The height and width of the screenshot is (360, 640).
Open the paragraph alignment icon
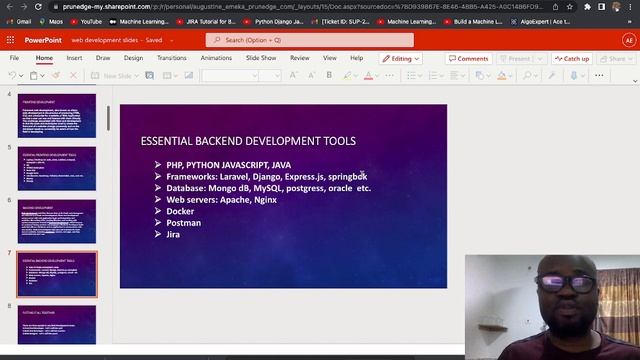pos(454,76)
